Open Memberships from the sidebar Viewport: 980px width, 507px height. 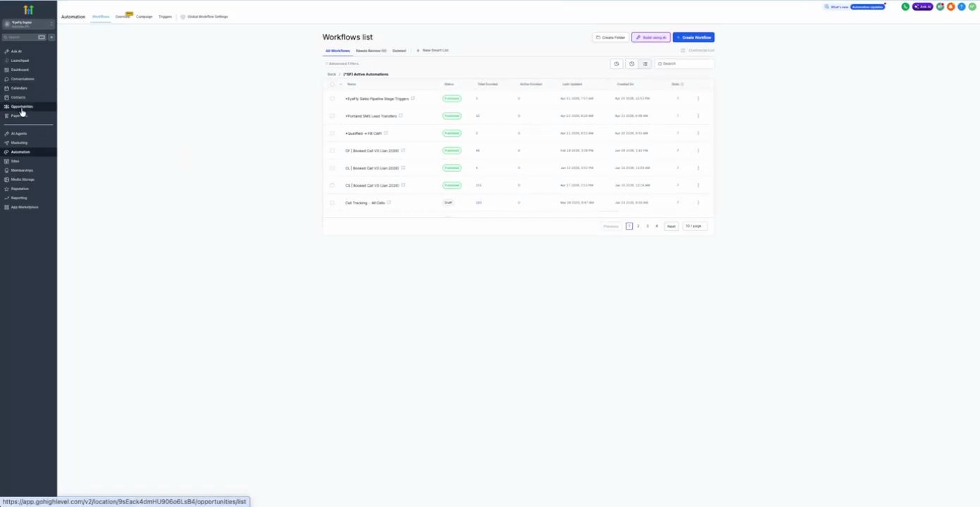(22, 170)
